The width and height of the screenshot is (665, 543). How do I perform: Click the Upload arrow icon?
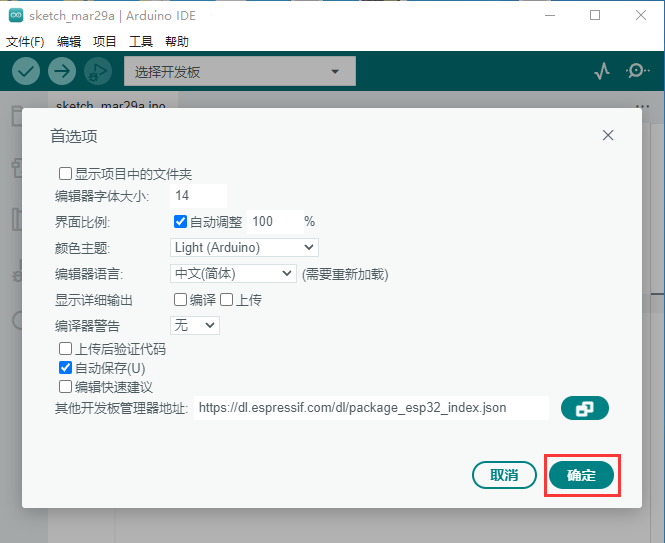point(62,71)
